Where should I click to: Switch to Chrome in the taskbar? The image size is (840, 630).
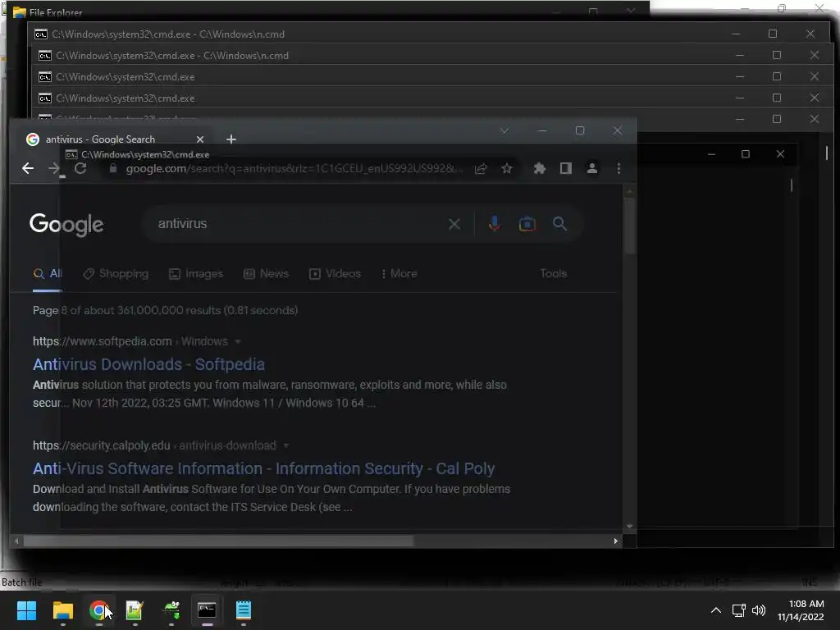[99, 610]
